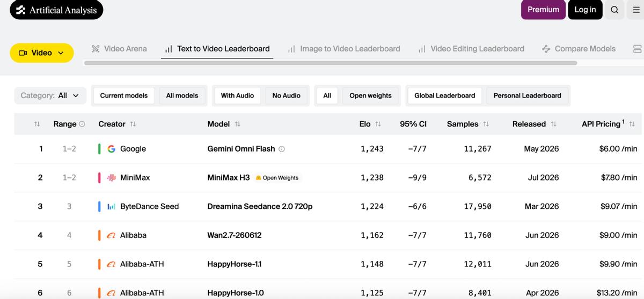This screenshot has height=299, width=644.
Task: Toggle the With Audio filter
Action: coord(237,95)
